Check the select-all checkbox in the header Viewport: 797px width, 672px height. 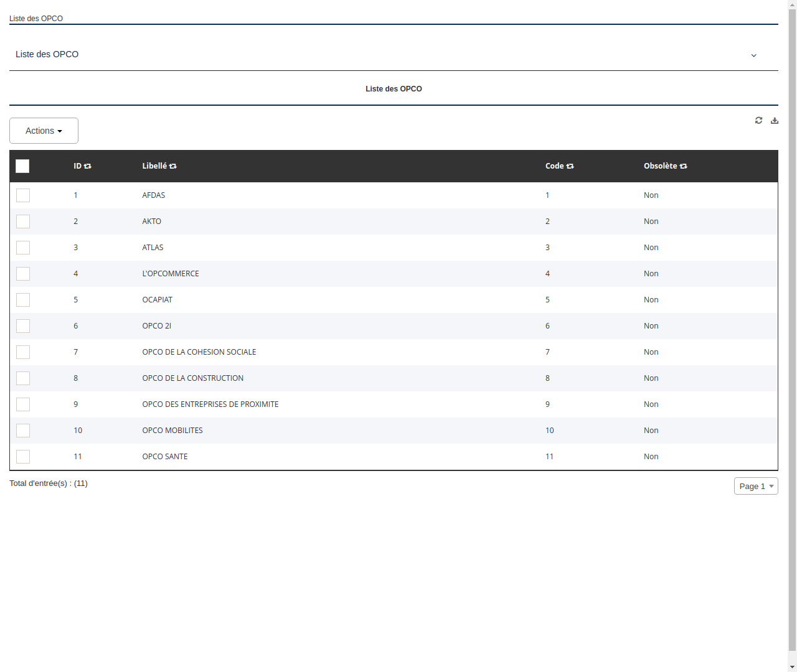click(x=22, y=166)
